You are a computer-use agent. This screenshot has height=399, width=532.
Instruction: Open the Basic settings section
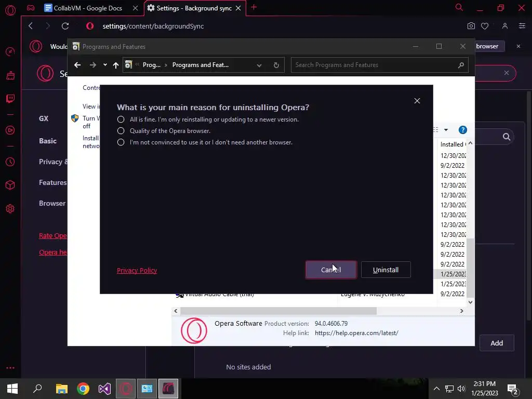pyautogui.click(x=48, y=141)
